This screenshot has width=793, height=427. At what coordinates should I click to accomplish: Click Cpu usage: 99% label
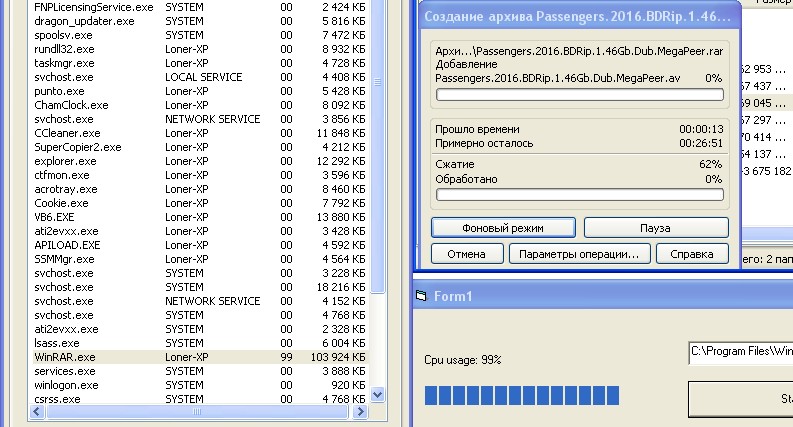463,360
